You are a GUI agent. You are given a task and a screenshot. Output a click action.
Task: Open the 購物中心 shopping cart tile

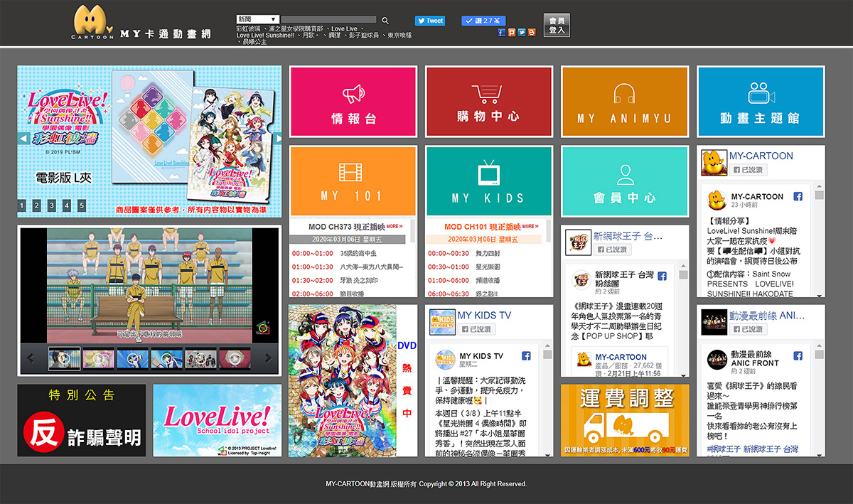[x=489, y=102]
